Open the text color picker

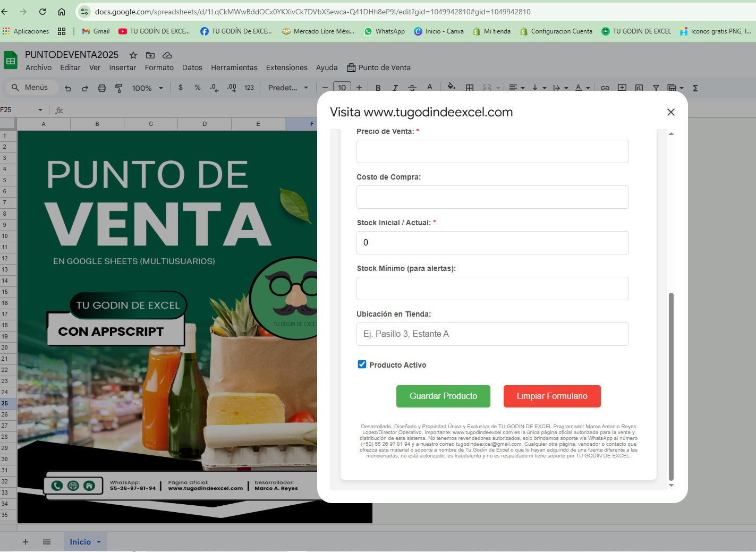point(430,88)
